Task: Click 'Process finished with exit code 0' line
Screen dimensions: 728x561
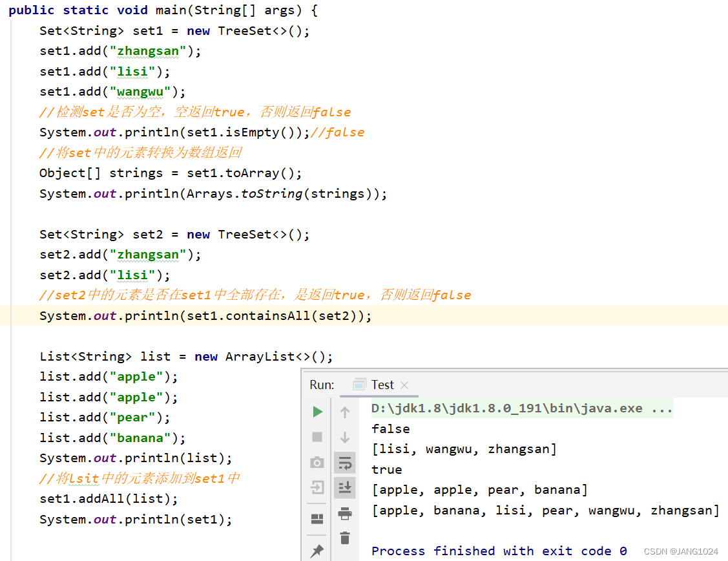Action: tap(499, 551)
